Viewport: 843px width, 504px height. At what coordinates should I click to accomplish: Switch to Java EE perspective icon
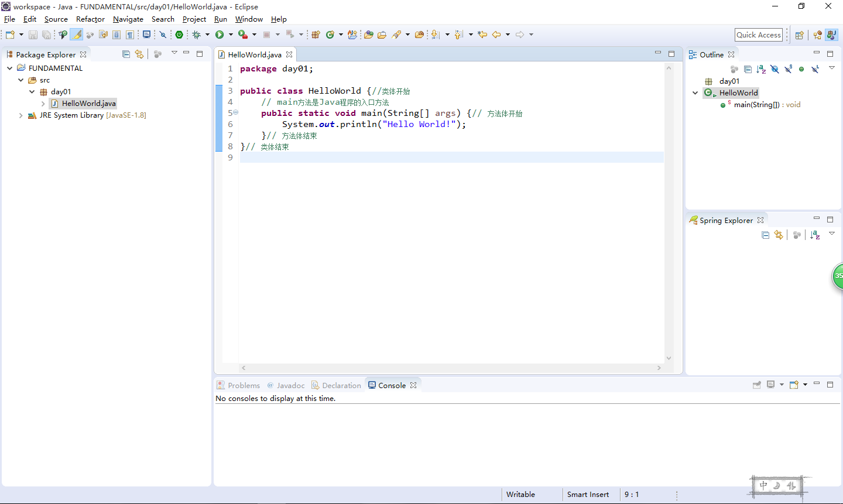pos(818,35)
